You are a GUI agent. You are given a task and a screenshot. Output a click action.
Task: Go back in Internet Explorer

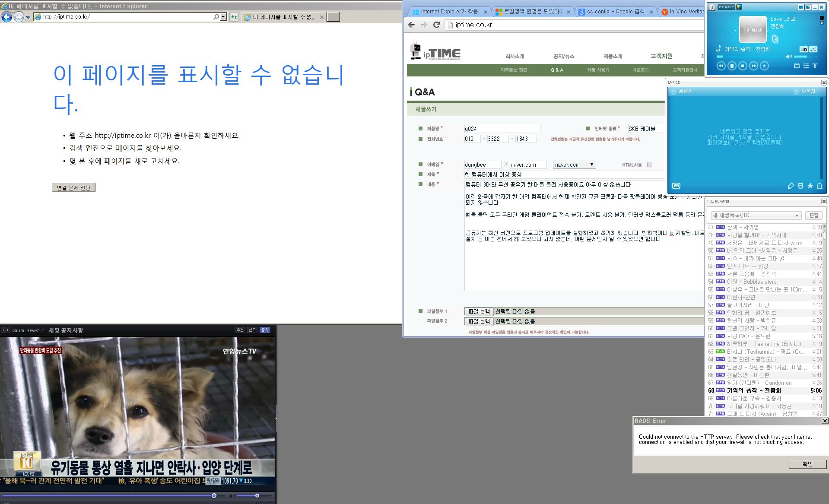pyautogui.click(x=6, y=17)
